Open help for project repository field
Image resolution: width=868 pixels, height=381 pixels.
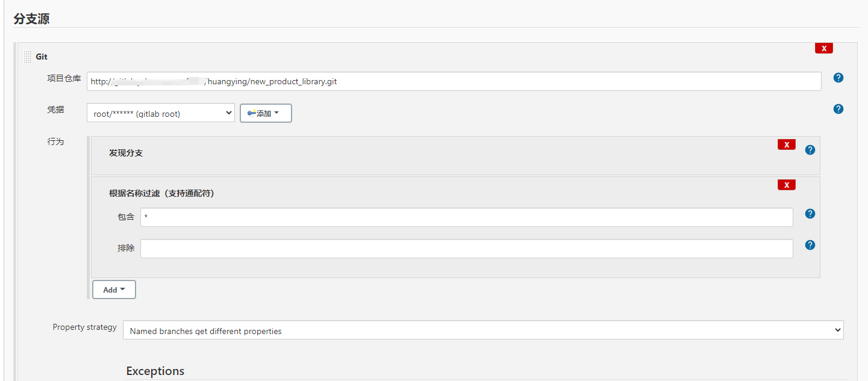pyautogui.click(x=838, y=78)
